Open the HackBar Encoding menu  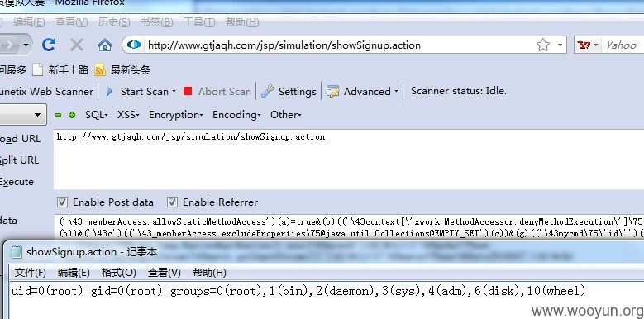click(x=236, y=115)
